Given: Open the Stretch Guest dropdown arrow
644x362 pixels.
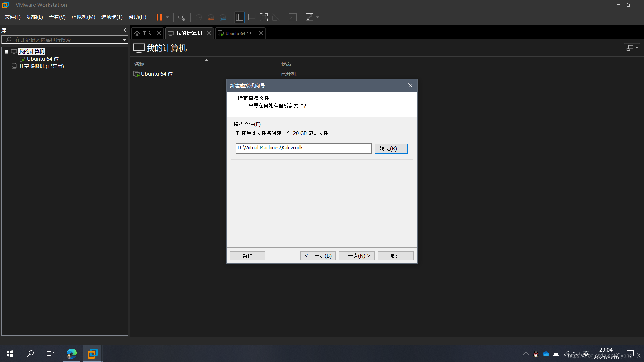Looking at the screenshot, I should (318, 17).
